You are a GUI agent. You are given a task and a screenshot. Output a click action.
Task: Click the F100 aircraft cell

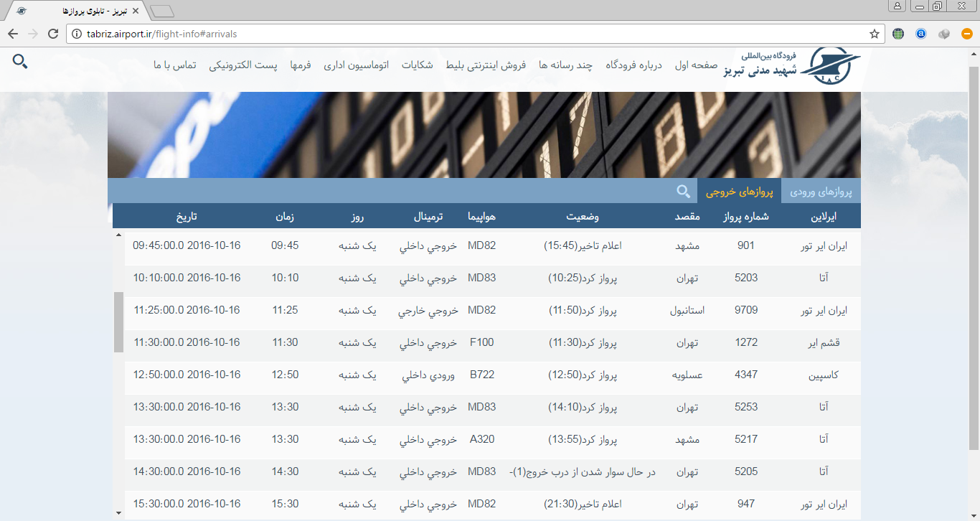coord(481,342)
